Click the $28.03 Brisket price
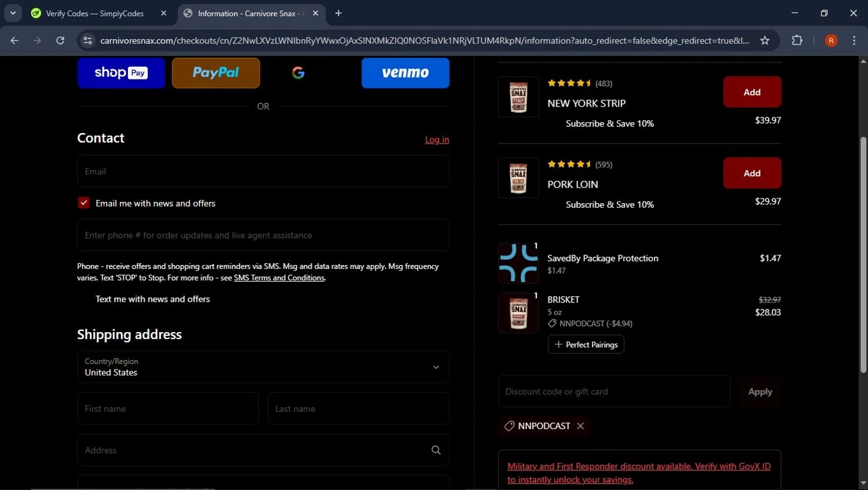 [768, 312]
